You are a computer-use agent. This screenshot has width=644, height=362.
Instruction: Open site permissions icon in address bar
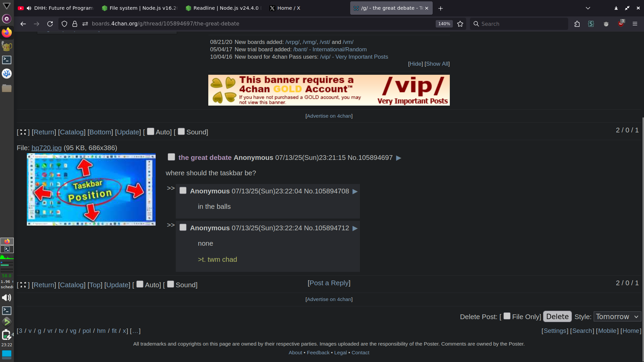tap(85, 24)
